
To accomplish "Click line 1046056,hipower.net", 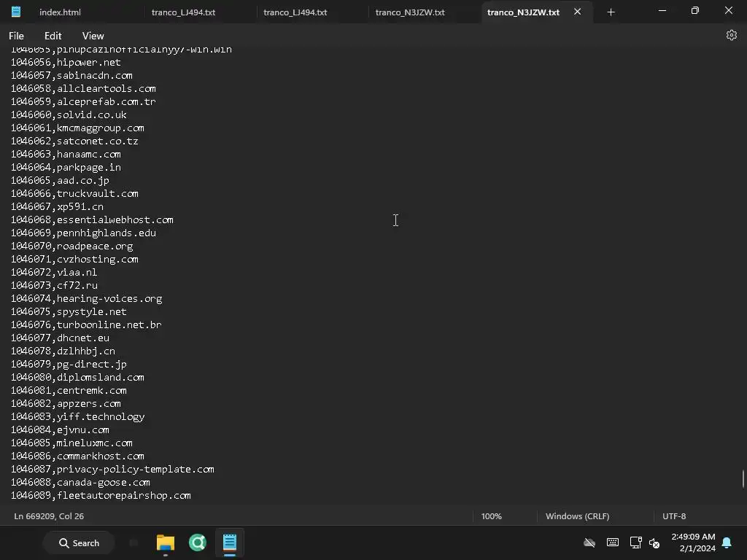I will coord(66,63).
